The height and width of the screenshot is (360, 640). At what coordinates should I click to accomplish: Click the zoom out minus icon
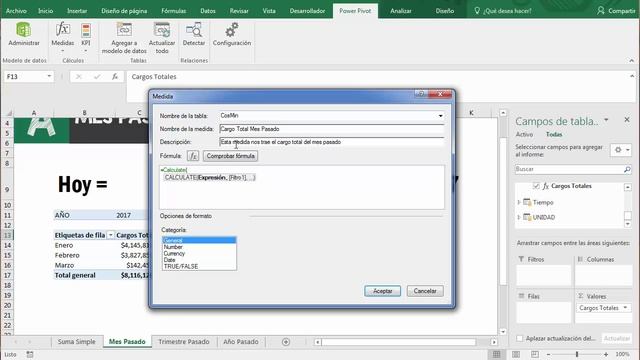(x=549, y=354)
